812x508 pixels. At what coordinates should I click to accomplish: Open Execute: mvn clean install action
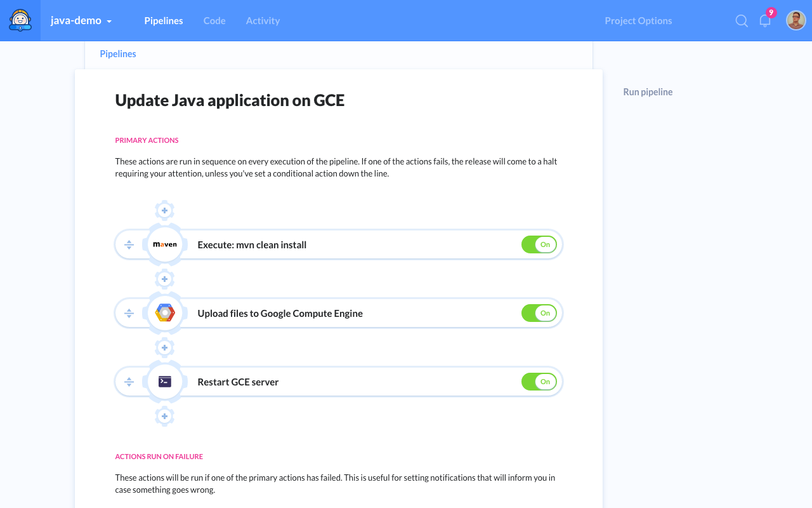252,245
